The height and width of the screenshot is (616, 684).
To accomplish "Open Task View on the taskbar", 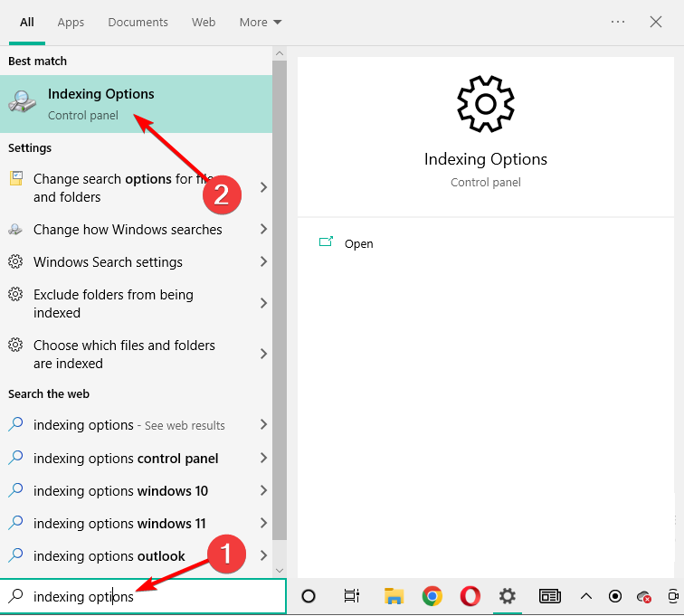I will pos(352,596).
